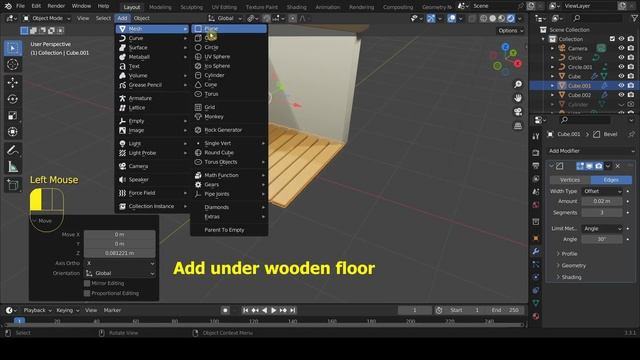Open the Modifier properties wrench tab

click(536, 251)
